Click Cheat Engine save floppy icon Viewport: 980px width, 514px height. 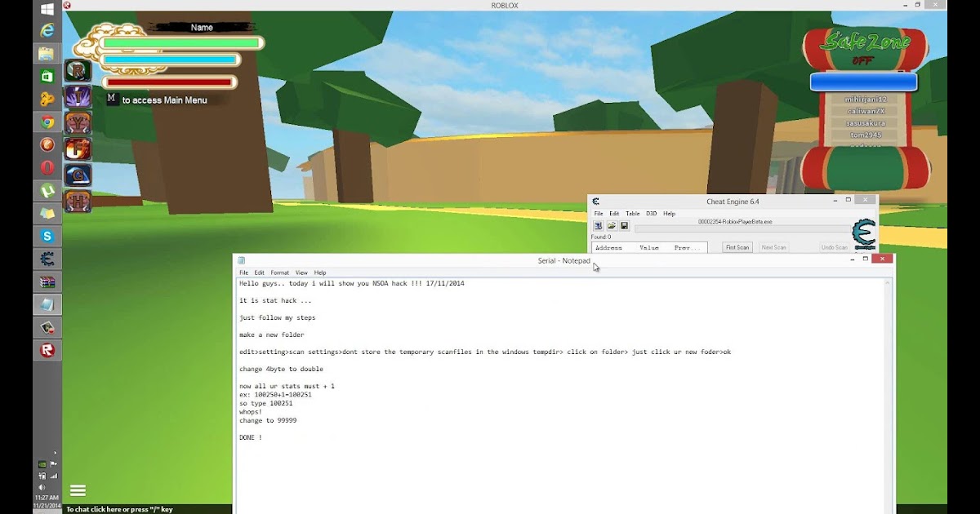pyautogui.click(x=624, y=225)
